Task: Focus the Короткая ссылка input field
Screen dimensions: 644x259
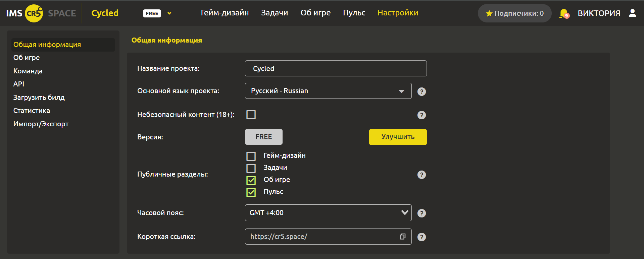Action: pyautogui.click(x=328, y=237)
